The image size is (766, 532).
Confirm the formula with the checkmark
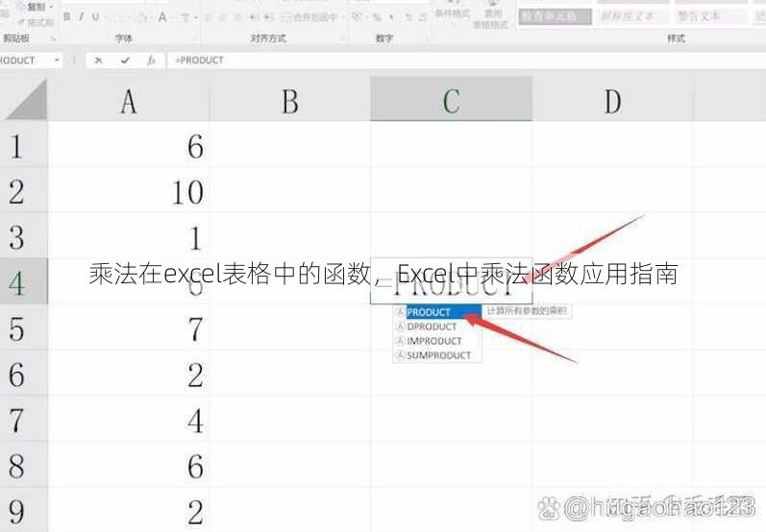(x=126, y=60)
